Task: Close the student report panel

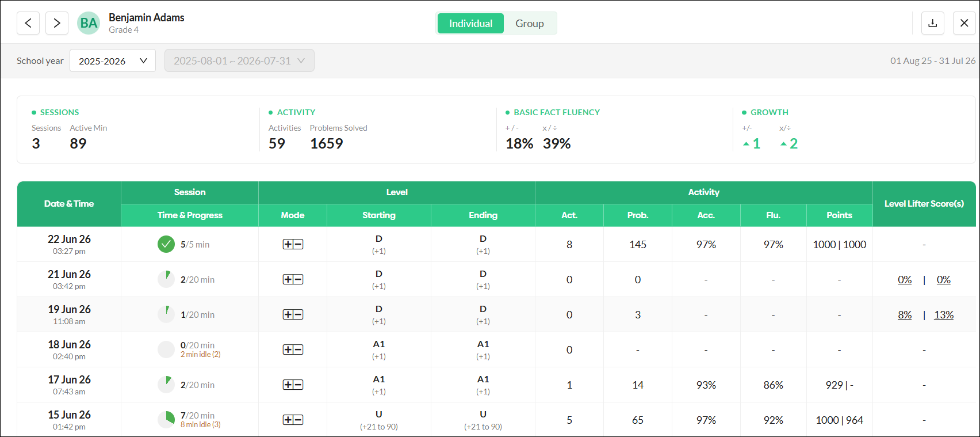Action: [x=964, y=23]
